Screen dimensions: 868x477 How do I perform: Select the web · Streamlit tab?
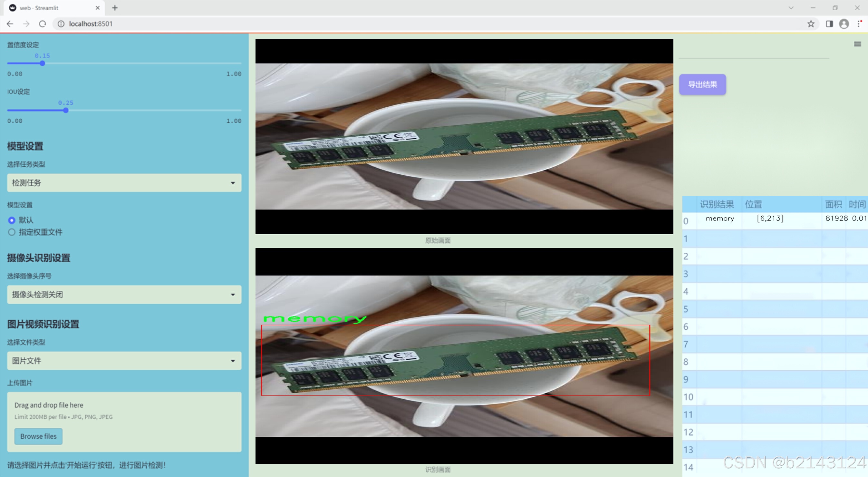tap(54, 8)
